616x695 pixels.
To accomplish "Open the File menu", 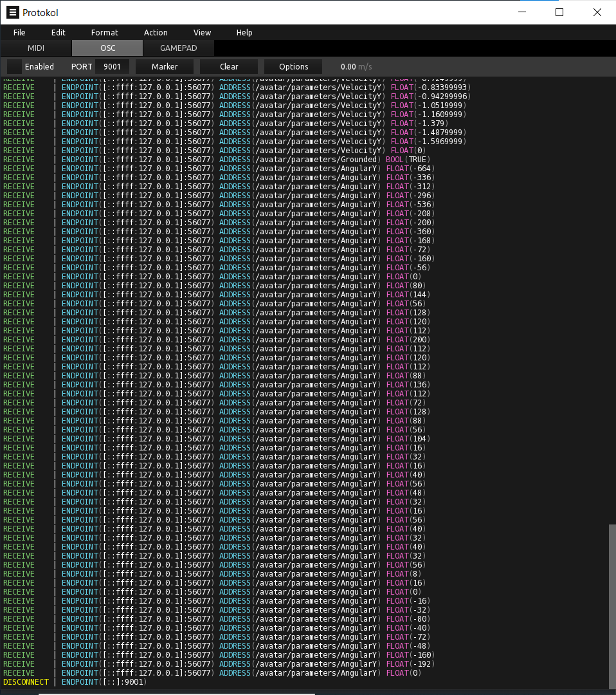I will pyautogui.click(x=19, y=32).
